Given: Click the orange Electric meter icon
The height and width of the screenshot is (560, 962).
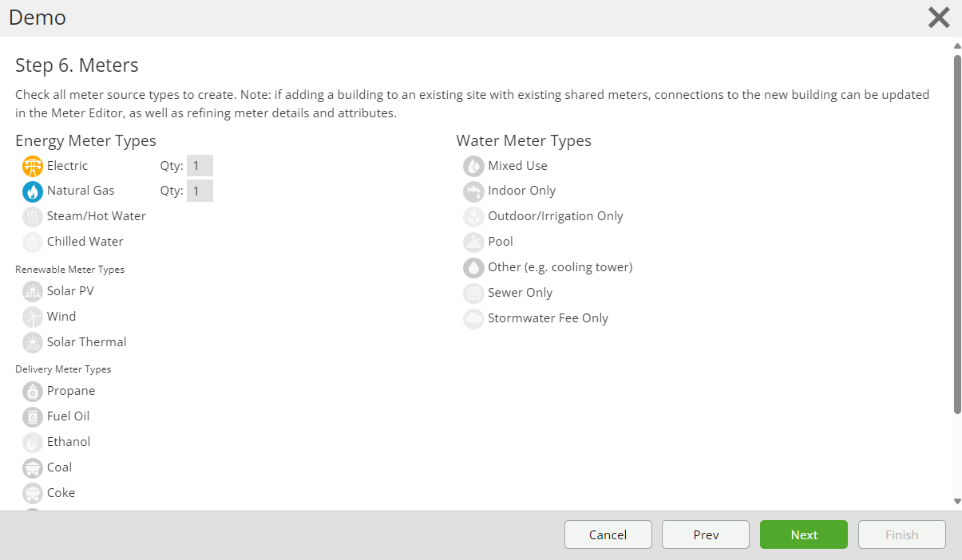Looking at the screenshot, I should [33, 166].
